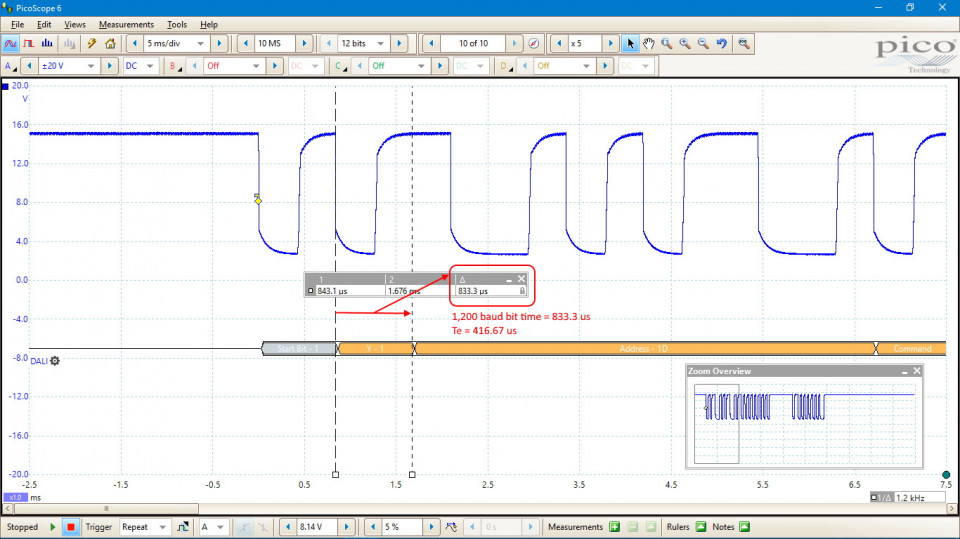Open DALI decoder settings gear

tap(55, 360)
